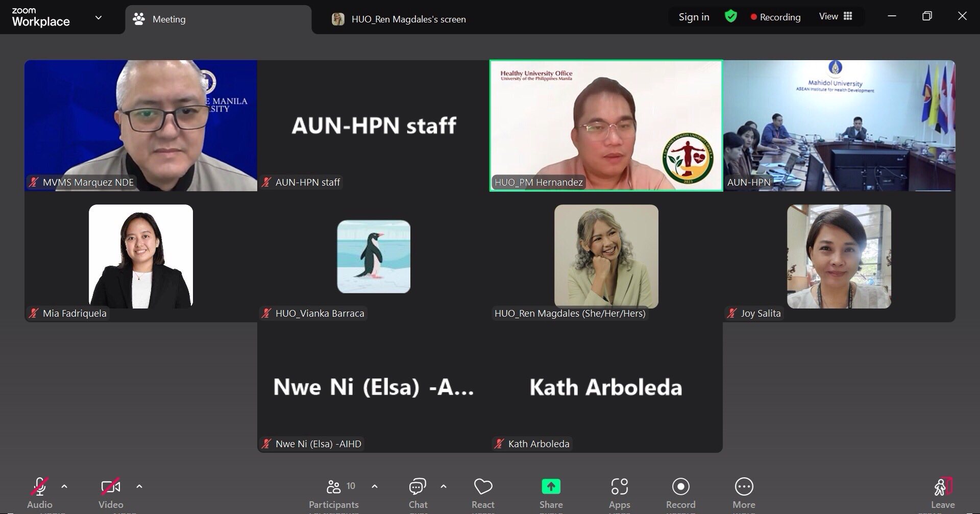Image resolution: width=980 pixels, height=514 pixels.
Task: Restore down the Zoom window
Action: click(x=927, y=16)
